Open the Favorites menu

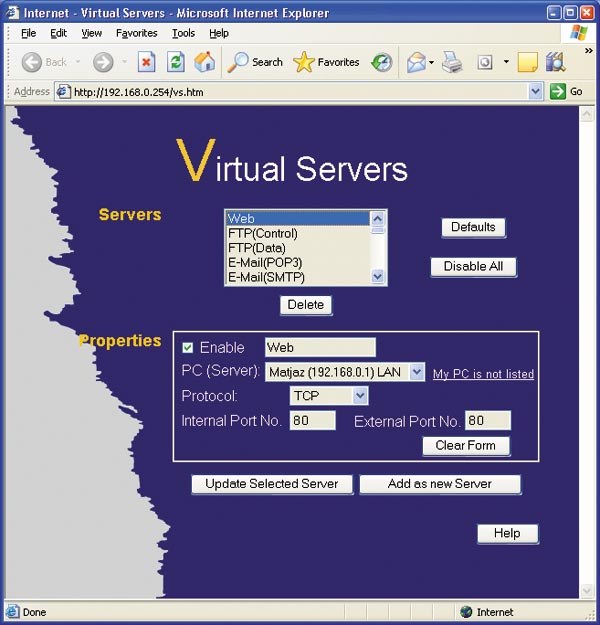(x=137, y=33)
